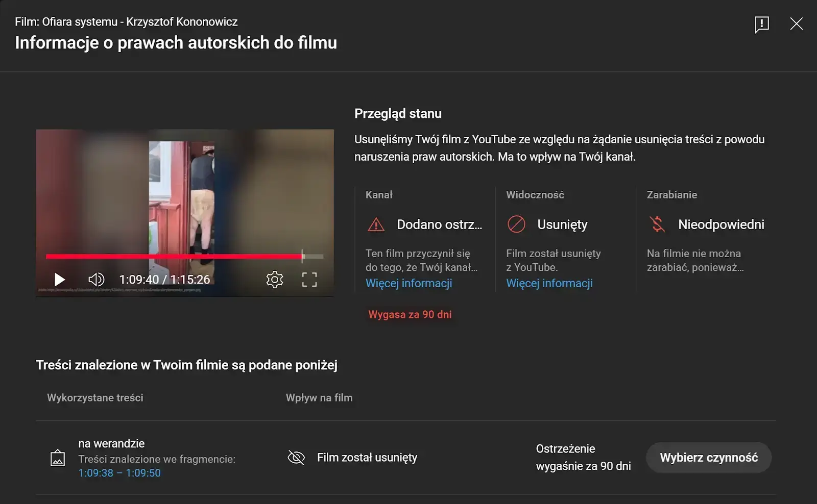817x504 pixels.
Task: Click the warning triangle under Kanał
Action: [376, 224]
